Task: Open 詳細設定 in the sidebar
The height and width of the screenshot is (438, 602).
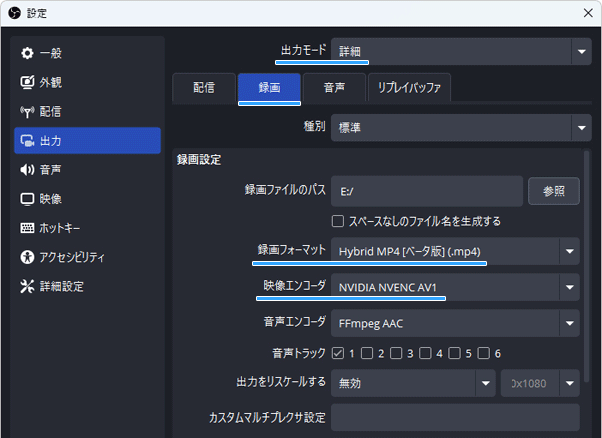Action: click(x=88, y=286)
